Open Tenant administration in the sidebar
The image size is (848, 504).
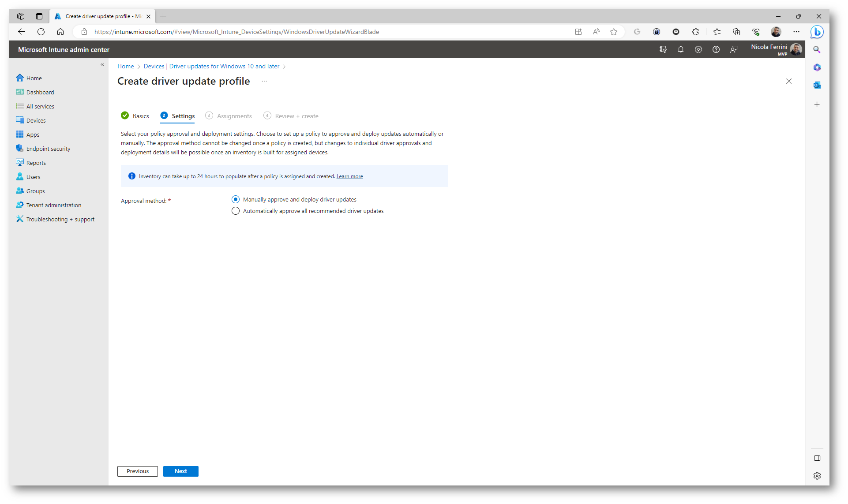coord(53,205)
